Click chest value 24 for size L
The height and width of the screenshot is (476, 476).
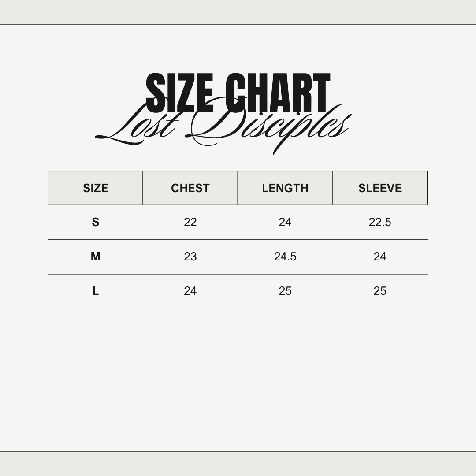[x=190, y=291]
